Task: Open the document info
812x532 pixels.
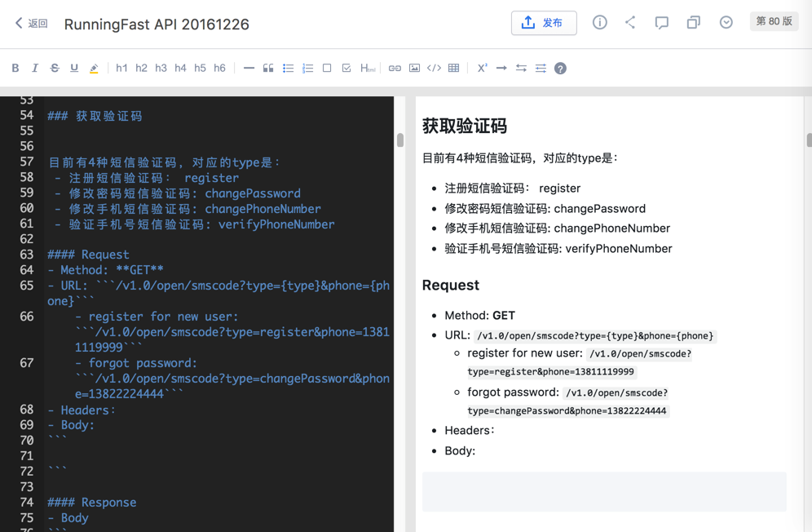Action: [600, 22]
